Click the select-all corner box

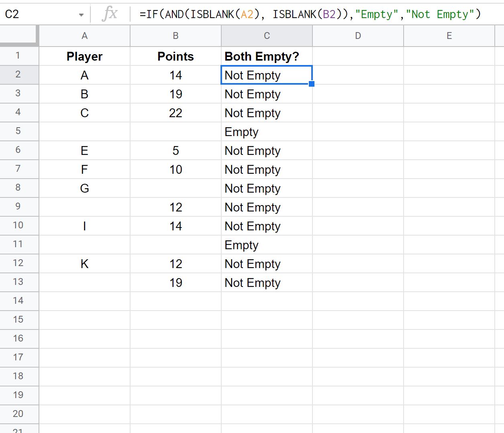[x=19, y=36]
